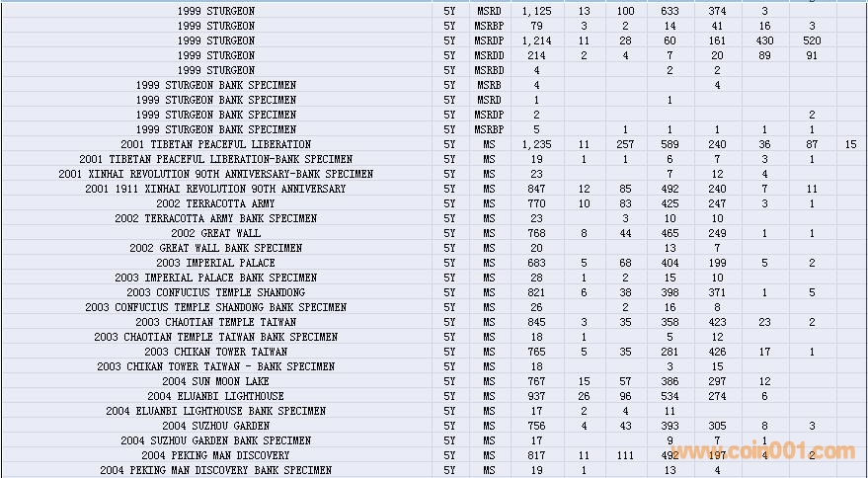
Task: Click the 2003 IMPERIAL PALACE name cell
Action: 215,263
